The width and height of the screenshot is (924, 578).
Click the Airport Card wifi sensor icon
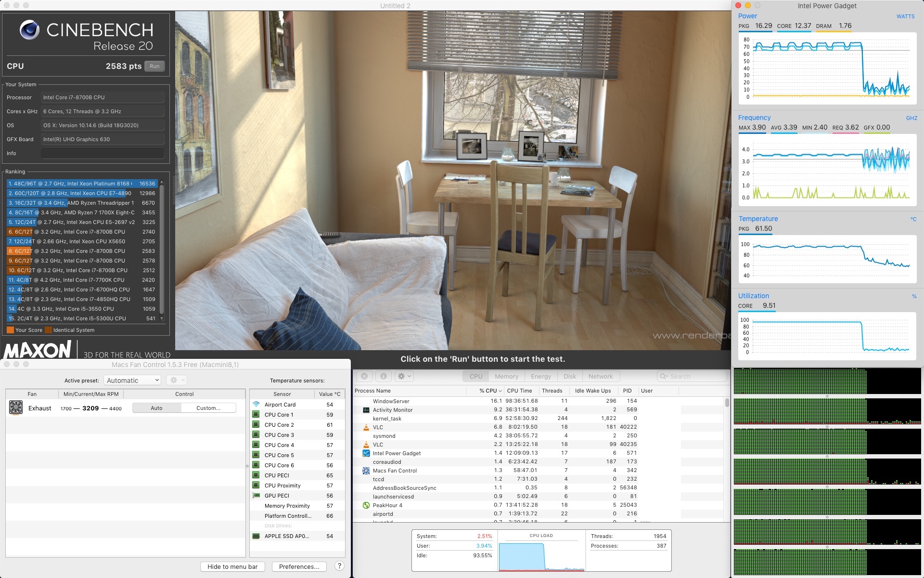256,405
